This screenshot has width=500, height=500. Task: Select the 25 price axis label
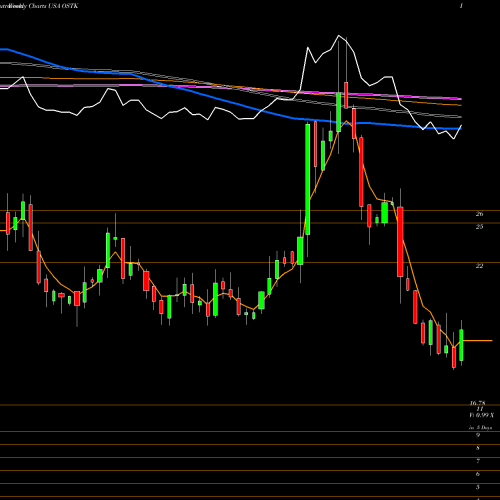pyautogui.click(x=479, y=227)
